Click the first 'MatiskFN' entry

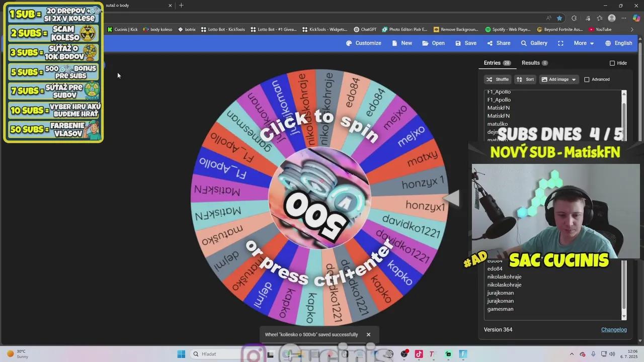(498, 108)
